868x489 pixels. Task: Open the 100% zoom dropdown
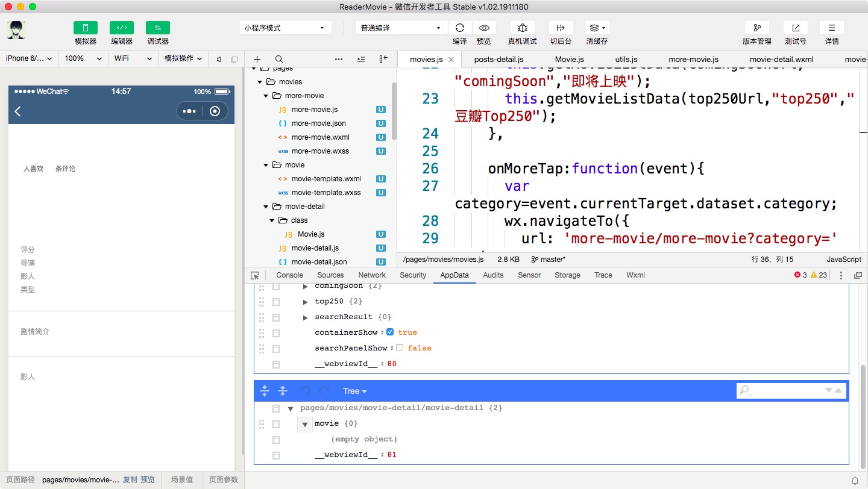pyautogui.click(x=83, y=58)
